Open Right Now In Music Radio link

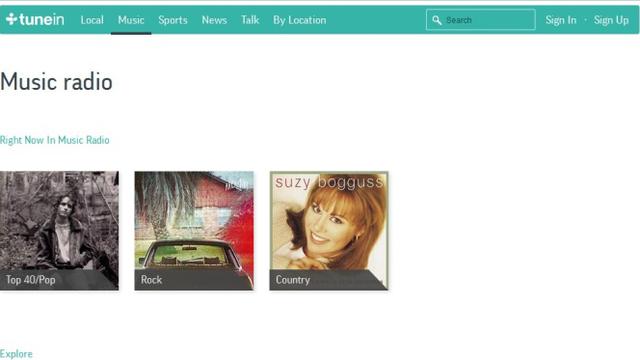(55, 140)
